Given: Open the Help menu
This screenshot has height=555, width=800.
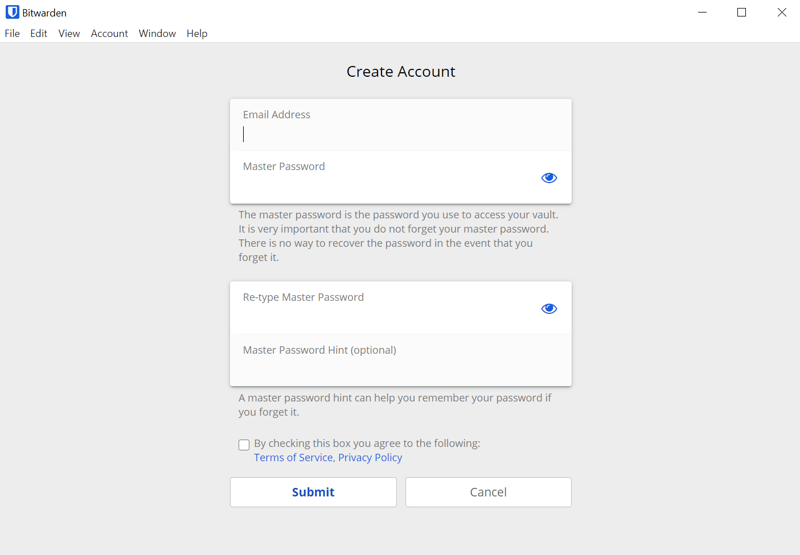Looking at the screenshot, I should 197,34.
